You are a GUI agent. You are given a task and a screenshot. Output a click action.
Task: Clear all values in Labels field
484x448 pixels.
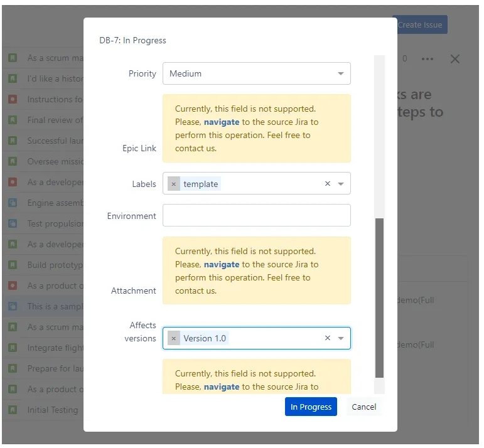pos(328,184)
